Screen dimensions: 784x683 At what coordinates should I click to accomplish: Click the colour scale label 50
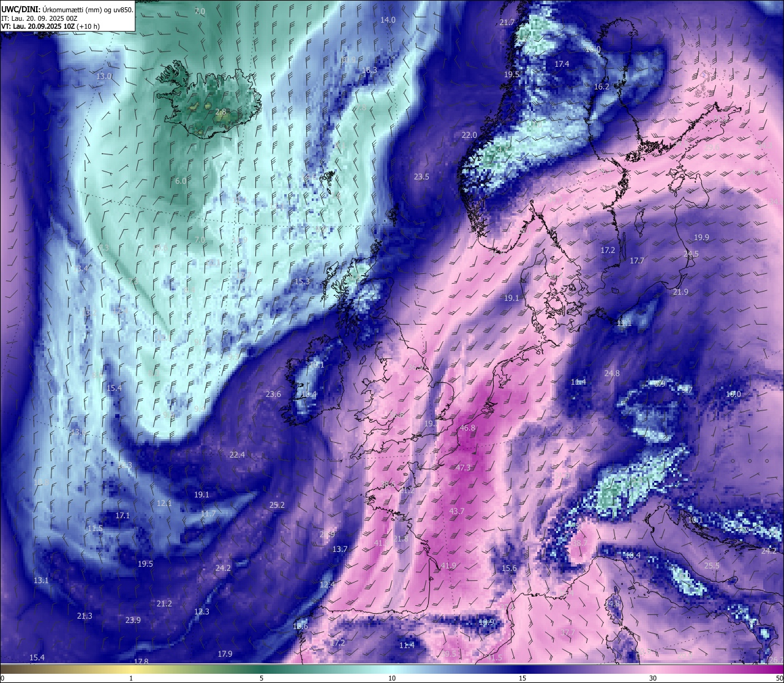[779, 678]
